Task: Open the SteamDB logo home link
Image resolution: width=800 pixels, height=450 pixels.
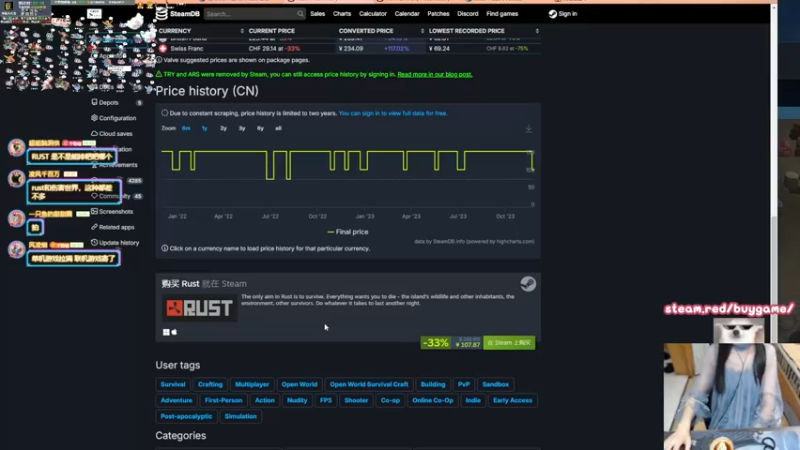Action: pos(178,14)
